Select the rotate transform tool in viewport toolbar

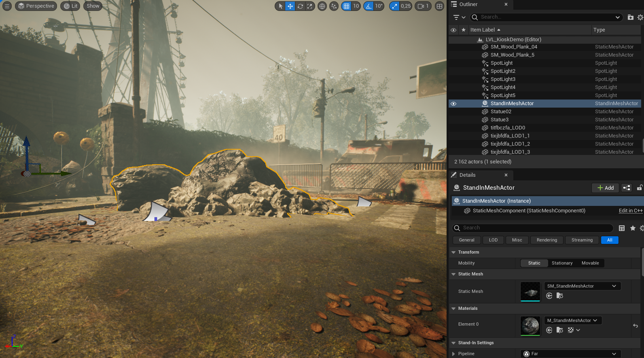pyautogui.click(x=300, y=6)
